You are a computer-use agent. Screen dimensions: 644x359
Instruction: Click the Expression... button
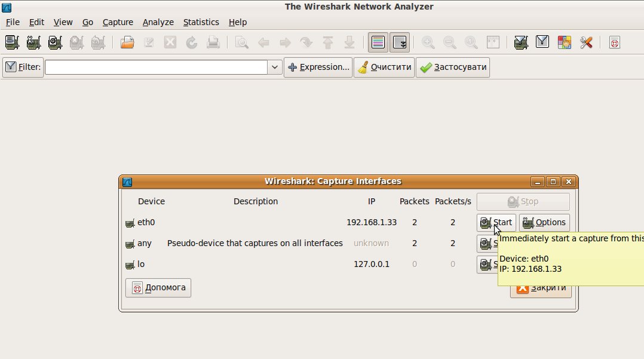pyautogui.click(x=318, y=67)
